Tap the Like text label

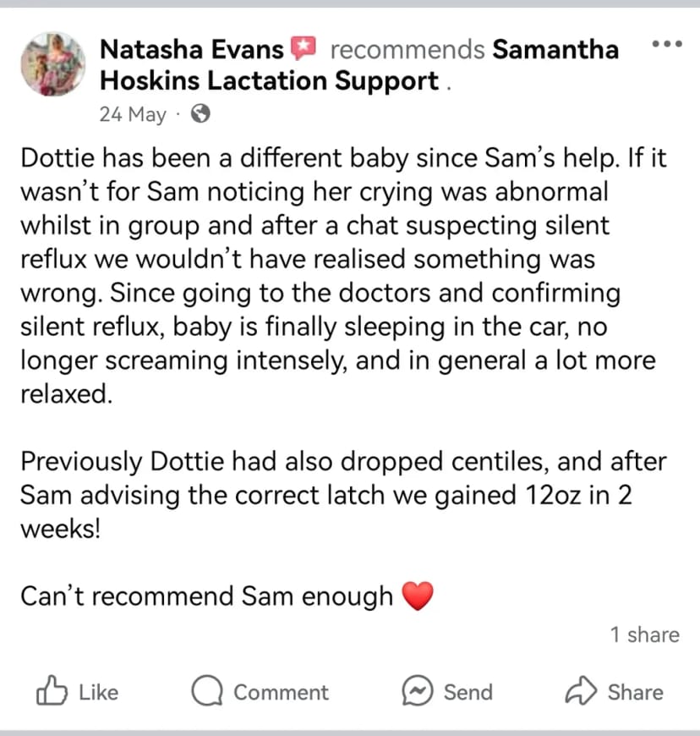tap(99, 692)
